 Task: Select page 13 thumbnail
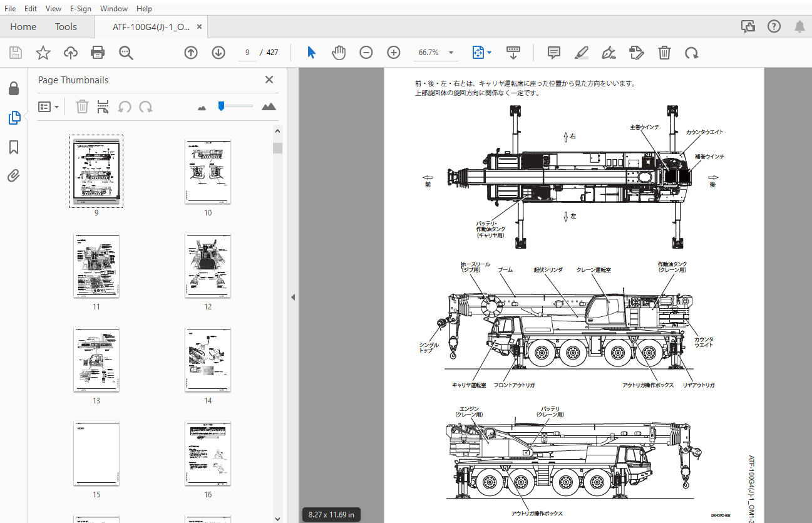coord(96,359)
